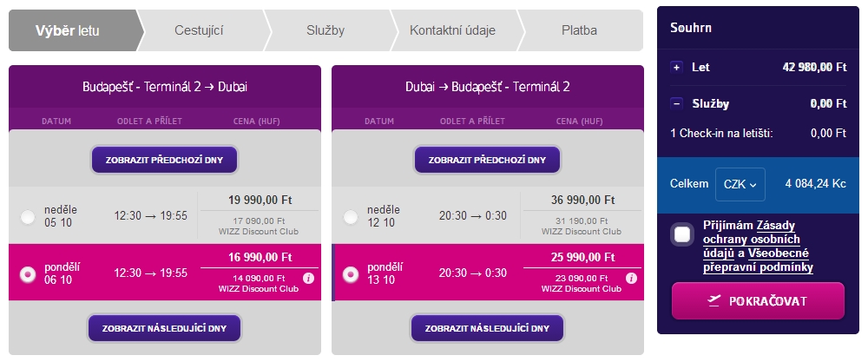Viewport: 868px width, 362px height.
Task: Go to the Služby step tab
Action: click(326, 30)
